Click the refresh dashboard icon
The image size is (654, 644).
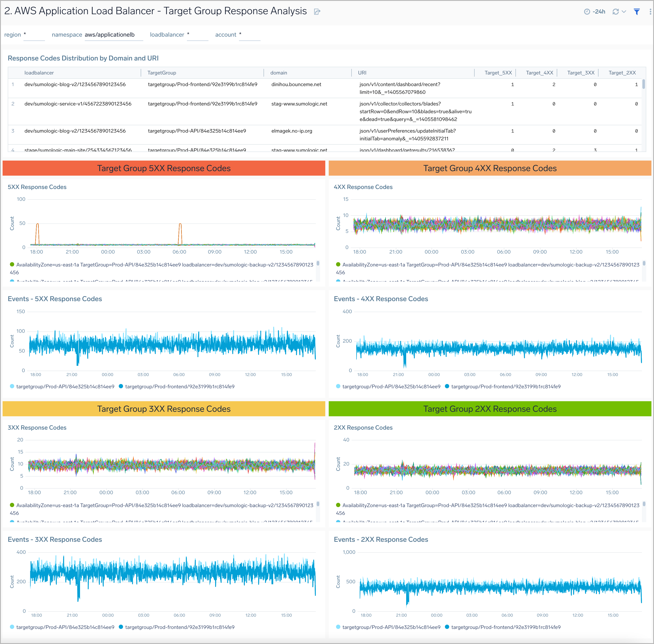615,11
